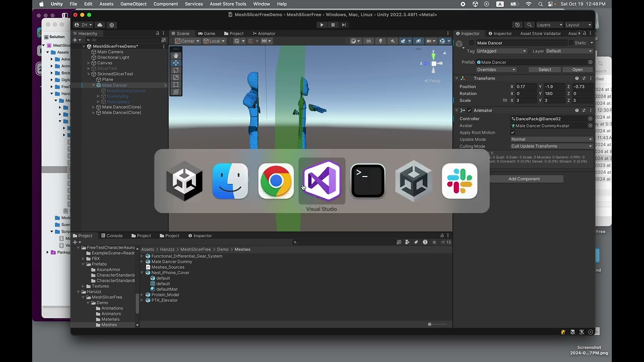
Task: Click the Position X field
Action: (x=525, y=87)
